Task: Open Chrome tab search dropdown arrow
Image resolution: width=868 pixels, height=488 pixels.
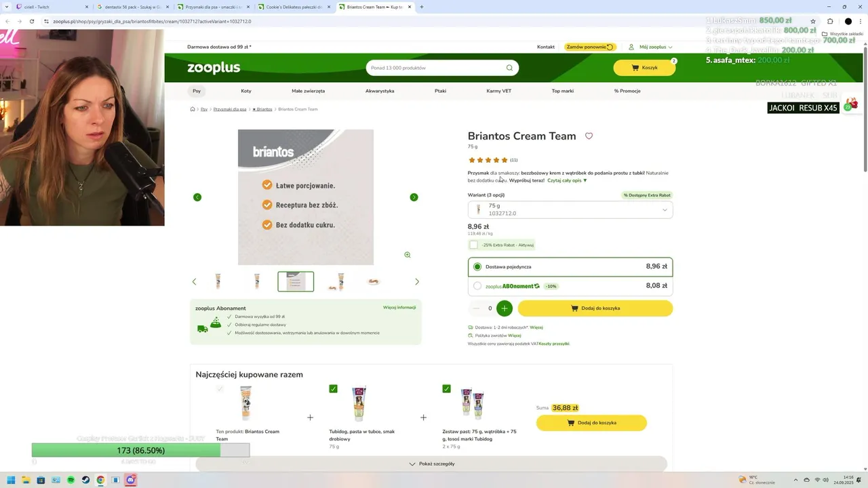Action: click(x=7, y=7)
